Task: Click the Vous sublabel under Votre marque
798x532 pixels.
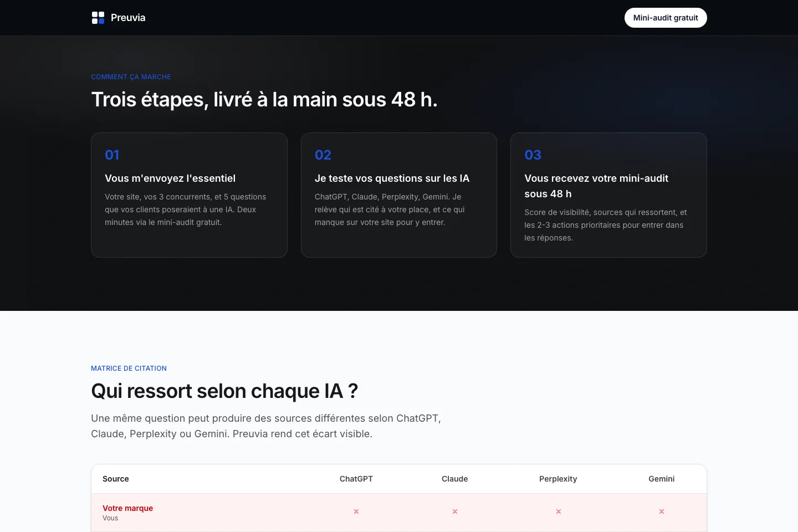Action: tap(110, 518)
